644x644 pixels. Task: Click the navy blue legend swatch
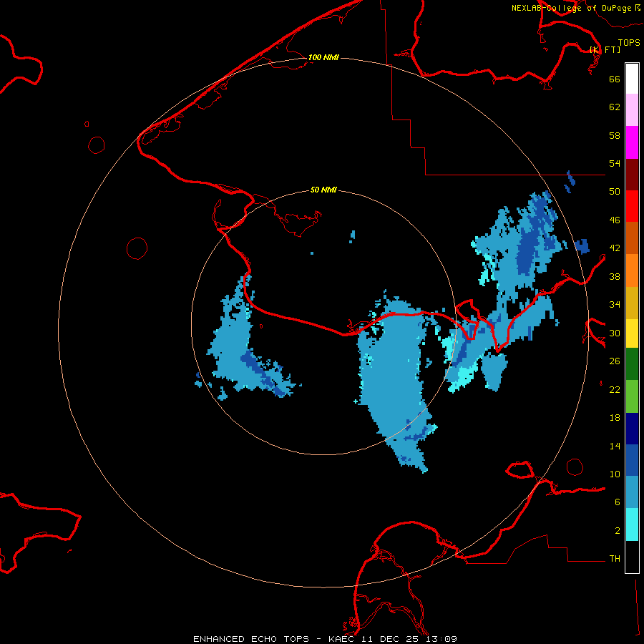coord(632,429)
